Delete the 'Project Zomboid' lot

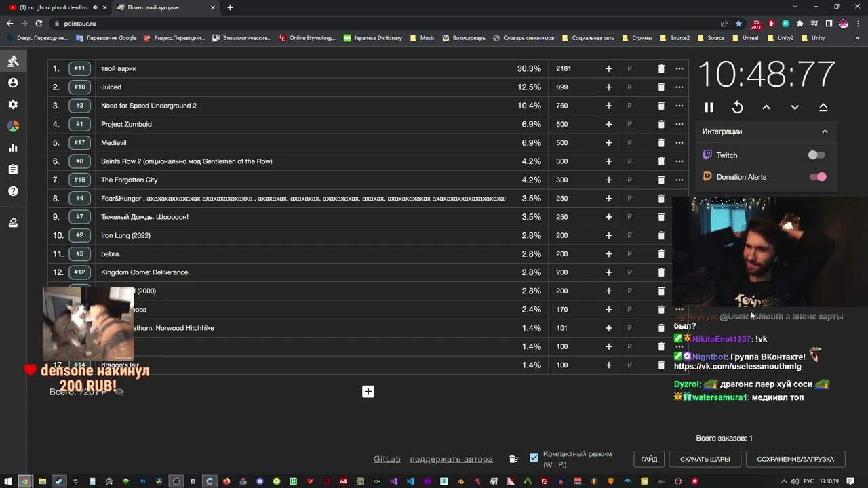tap(661, 124)
